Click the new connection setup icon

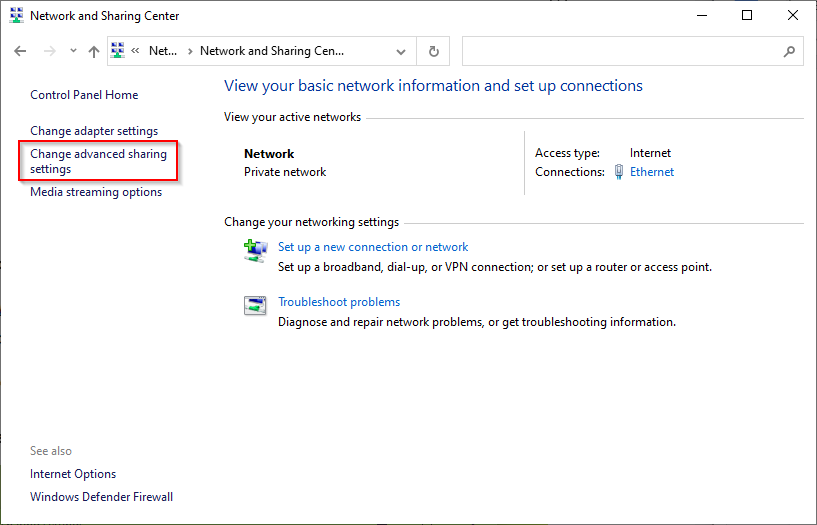pos(255,250)
